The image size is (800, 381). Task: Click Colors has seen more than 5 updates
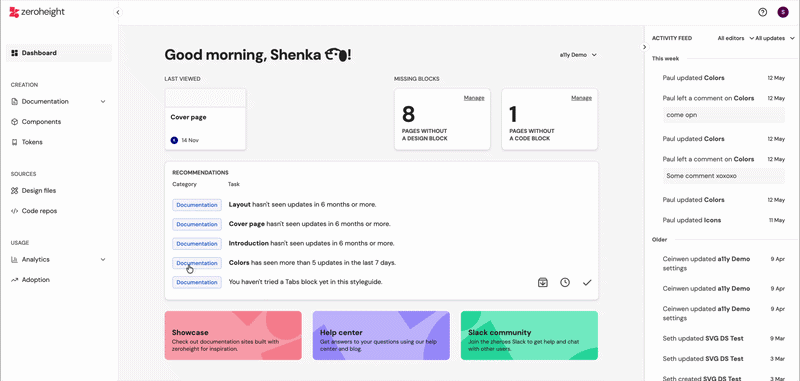(312, 263)
